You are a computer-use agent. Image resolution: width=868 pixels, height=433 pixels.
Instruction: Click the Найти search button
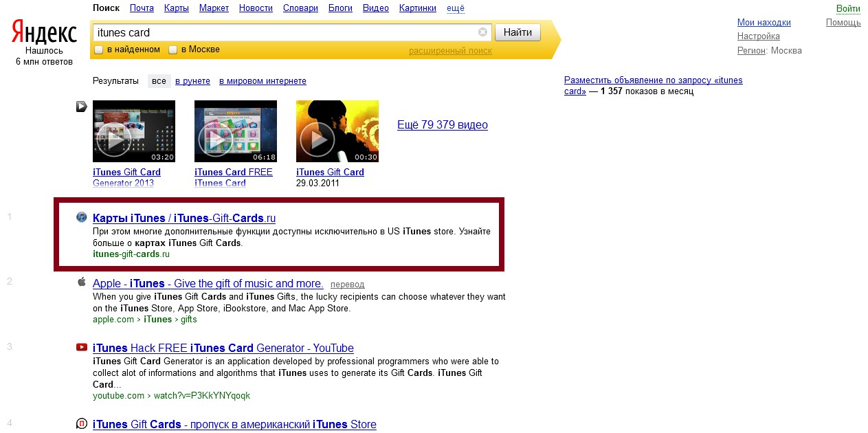tap(518, 32)
